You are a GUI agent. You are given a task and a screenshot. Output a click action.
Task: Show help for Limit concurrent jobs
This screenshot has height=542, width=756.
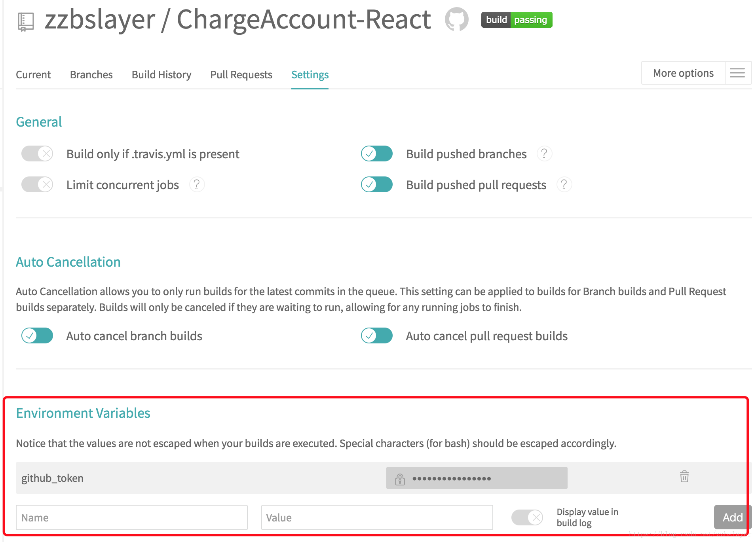click(197, 184)
